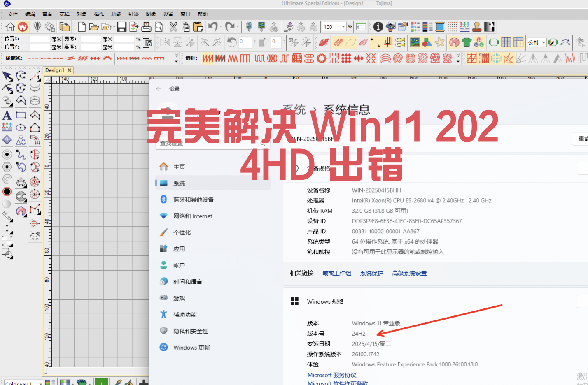Image resolution: width=588 pixels, height=385 pixels.
Task: Open the 100 percent zoom dropdown
Action: click(x=343, y=27)
